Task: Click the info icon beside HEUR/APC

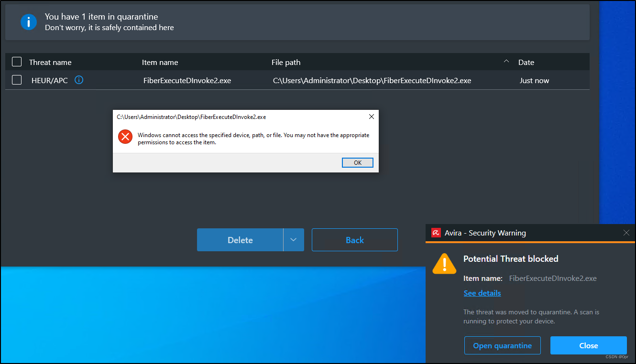Action: (79, 80)
